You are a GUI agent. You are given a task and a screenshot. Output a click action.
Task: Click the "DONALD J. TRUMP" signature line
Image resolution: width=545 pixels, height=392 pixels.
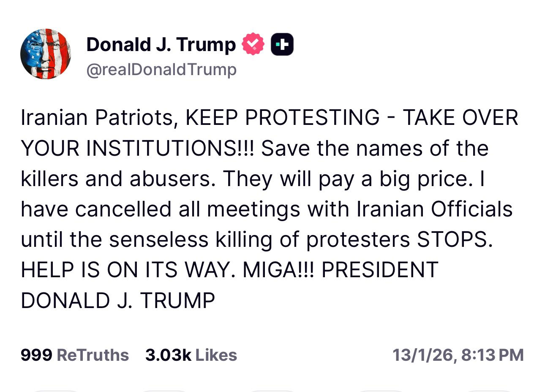[118, 301]
